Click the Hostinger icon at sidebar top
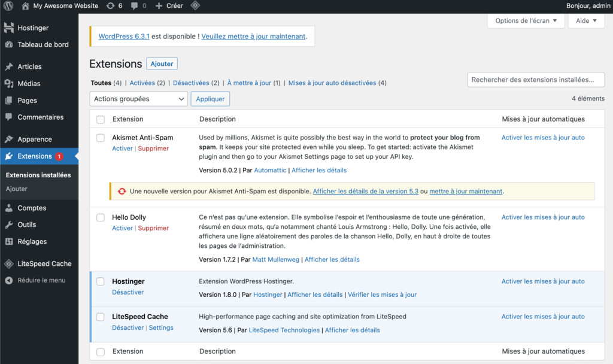Image resolution: width=613 pixels, height=364 pixels. click(11, 28)
